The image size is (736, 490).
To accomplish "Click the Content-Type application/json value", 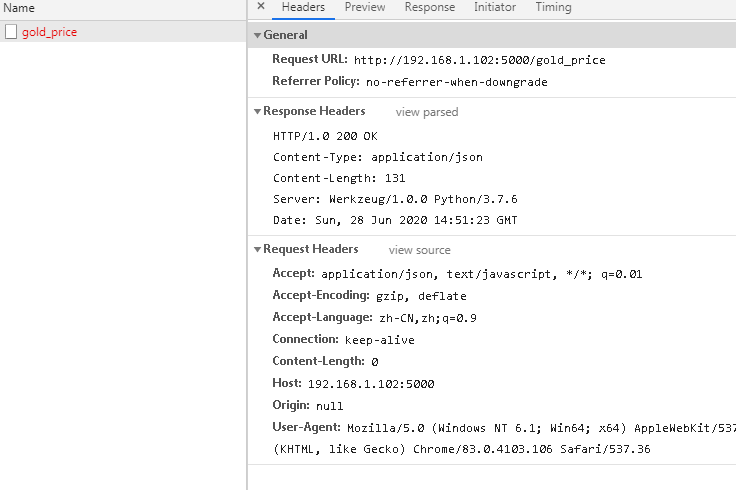I will click(x=427, y=157).
